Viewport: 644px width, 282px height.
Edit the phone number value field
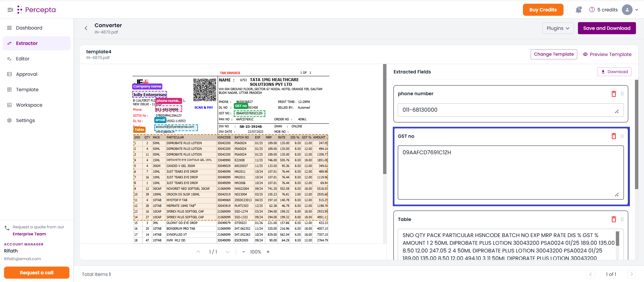pyautogui.click(x=511, y=110)
